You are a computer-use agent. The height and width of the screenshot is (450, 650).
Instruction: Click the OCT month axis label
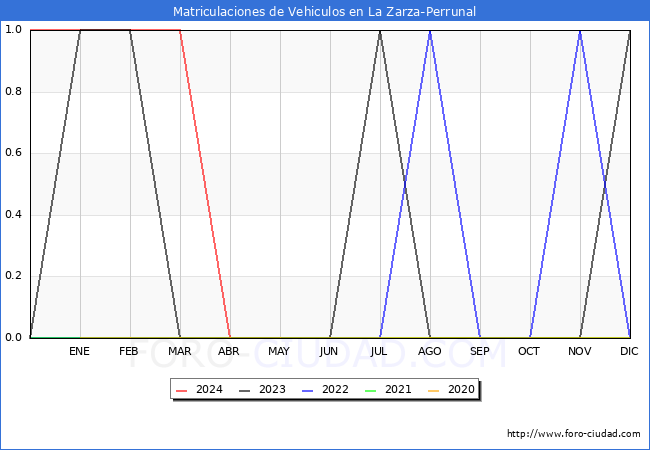tap(529, 351)
